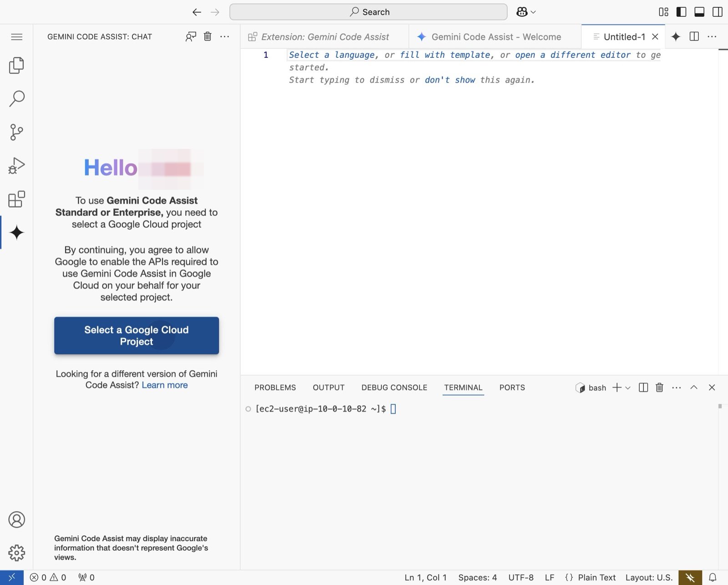Select the bash terminal profile label
This screenshot has height=585, width=728.
[x=591, y=387]
